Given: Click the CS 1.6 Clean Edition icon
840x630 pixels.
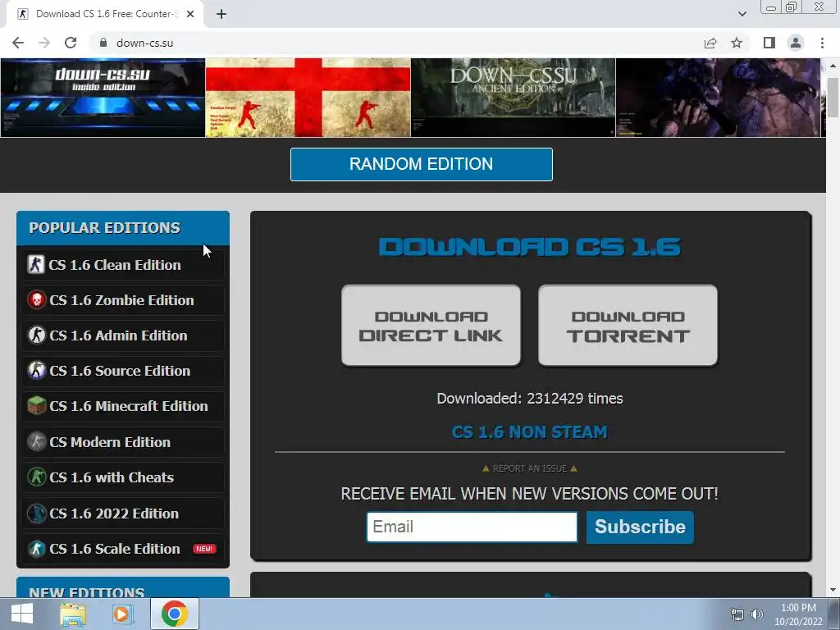Looking at the screenshot, I should 36,265.
